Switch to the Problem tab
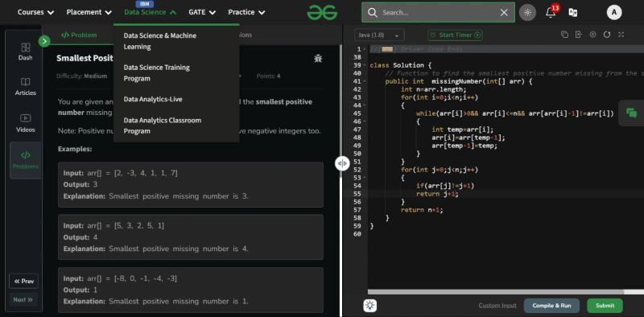Viewport: 644px width, 317px height. pyautogui.click(x=79, y=35)
